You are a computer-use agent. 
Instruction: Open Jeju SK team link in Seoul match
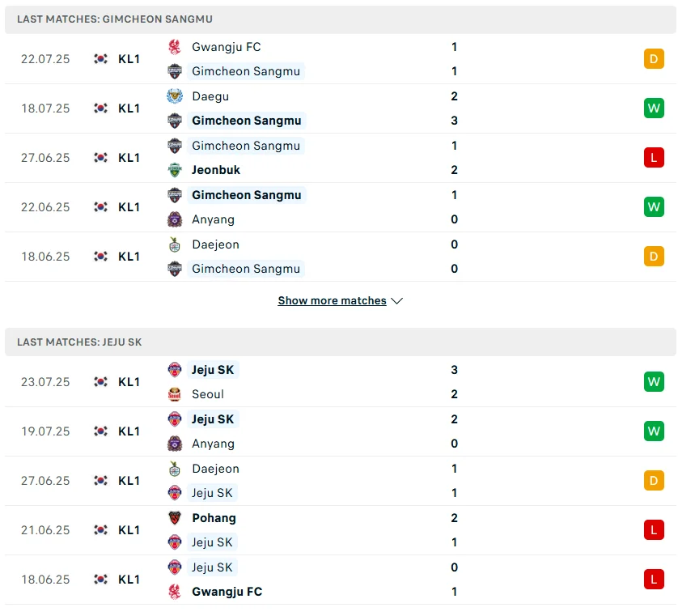(x=214, y=370)
